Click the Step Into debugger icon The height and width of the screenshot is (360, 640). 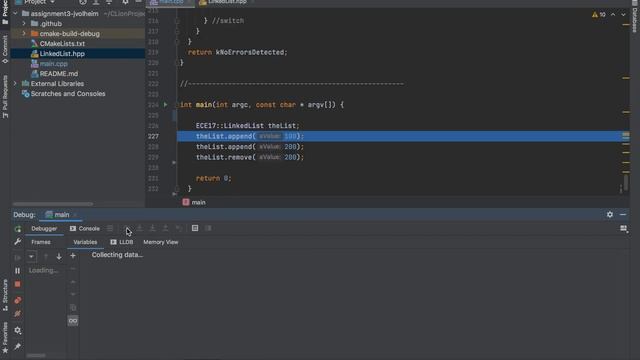[140, 228]
